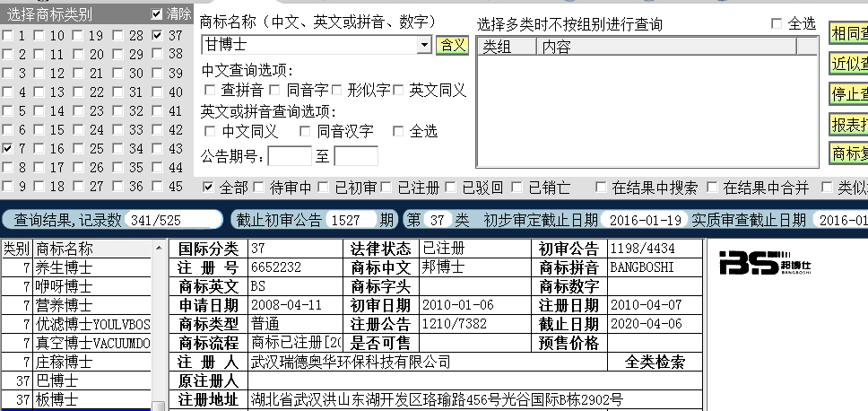This screenshot has width=868, height=411.
Task: Click the 公告期号 end input box
Action: click(x=356, y=156)
